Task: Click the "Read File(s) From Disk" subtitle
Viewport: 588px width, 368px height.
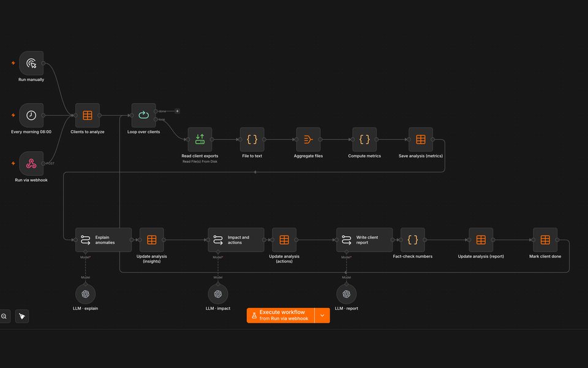Action: pyautogui.click(x=200, y=161)
